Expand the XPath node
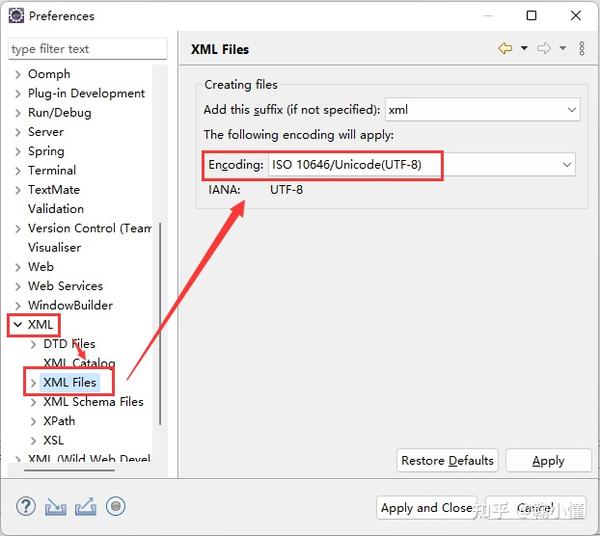 pos(33,421)
